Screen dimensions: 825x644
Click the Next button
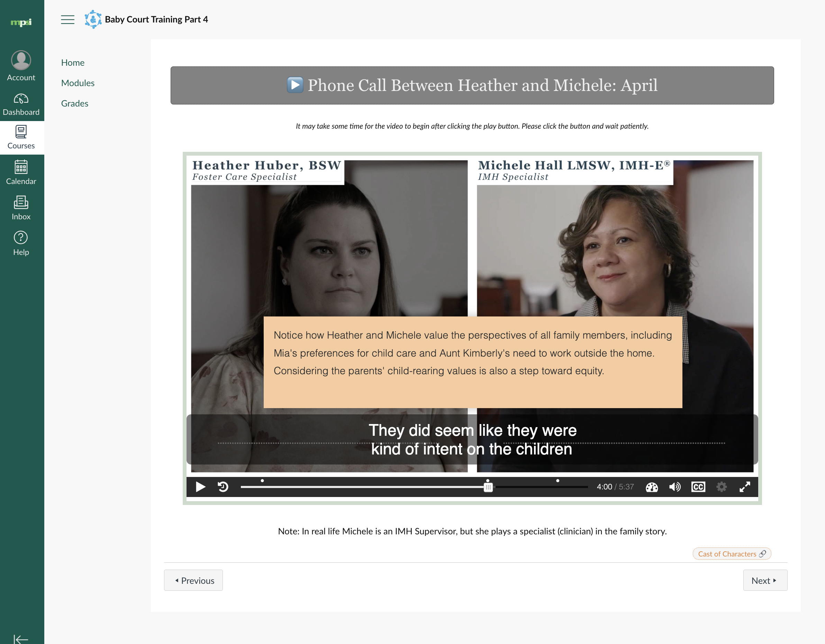point(764,580)
